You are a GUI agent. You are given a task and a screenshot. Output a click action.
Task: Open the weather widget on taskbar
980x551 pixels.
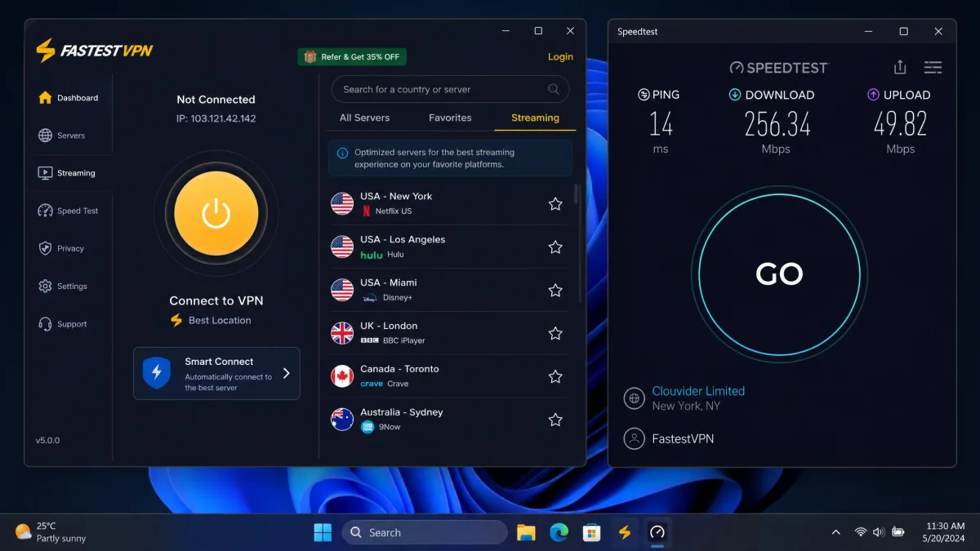tap(51, 532)
